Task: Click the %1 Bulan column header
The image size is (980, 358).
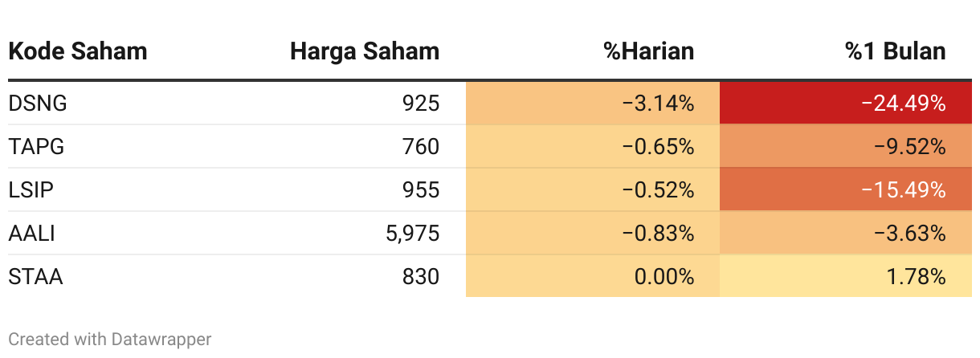Action: coord(896,52)
